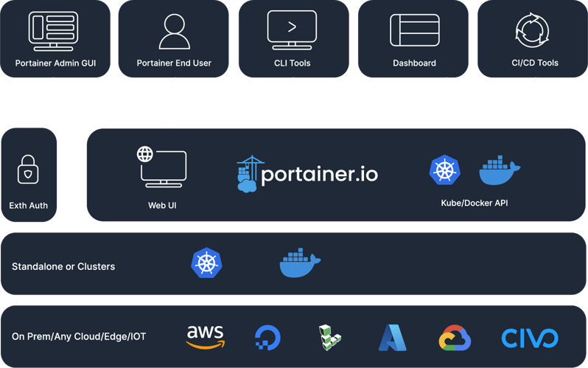The height and width of the screenshot is (368, 588).
Task: Click the Portainer End User person icon
Action: [175, 32]
